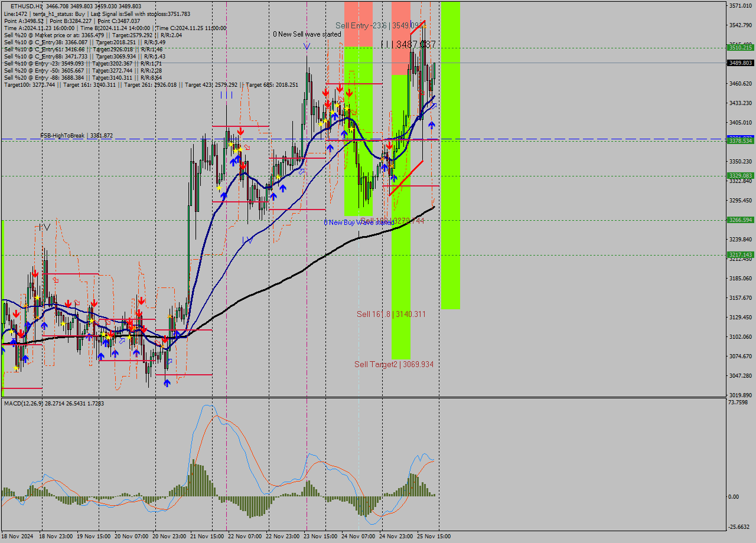Click the 3047.280 price axis label
This screenshot has width=756, height=543.
point(741,375)
